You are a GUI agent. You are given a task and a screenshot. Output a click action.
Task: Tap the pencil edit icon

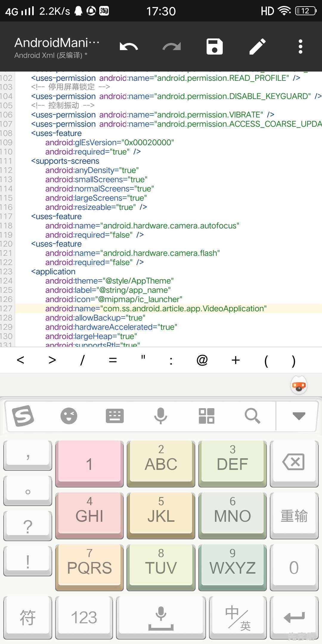258,47
